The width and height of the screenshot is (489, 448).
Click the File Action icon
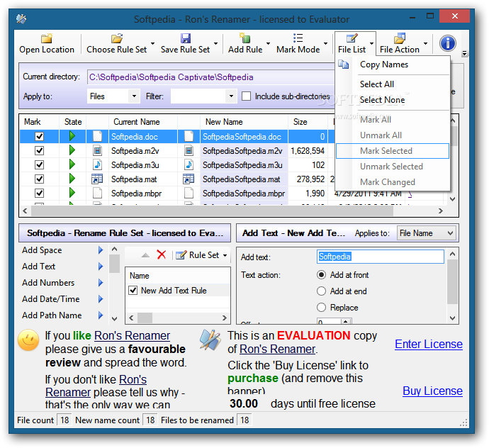click(400, 38)
